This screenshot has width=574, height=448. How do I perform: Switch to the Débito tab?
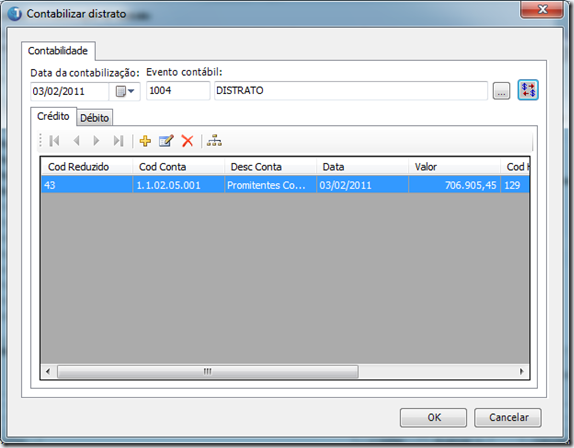pos(94,118)
